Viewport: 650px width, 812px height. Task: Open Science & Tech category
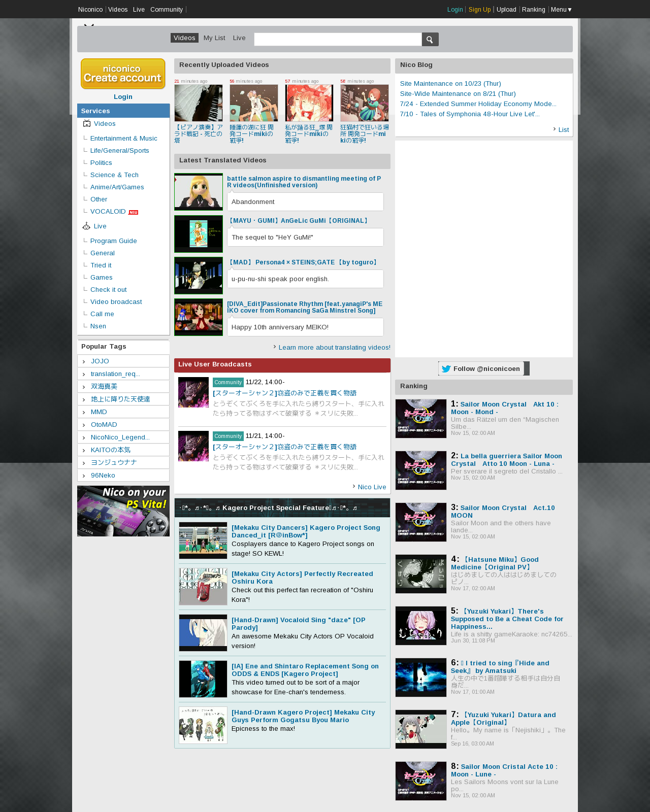pos(114,175)
